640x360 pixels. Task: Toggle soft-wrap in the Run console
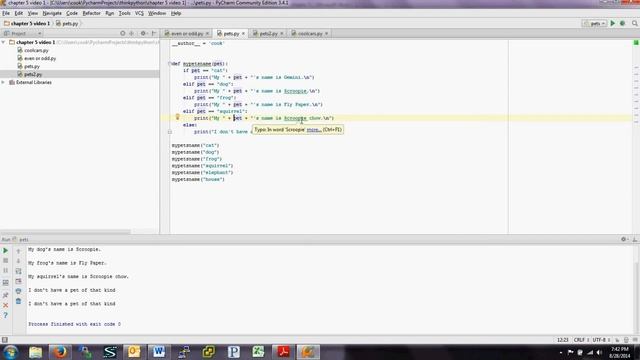pyautogui.click(x=18, y=271)
